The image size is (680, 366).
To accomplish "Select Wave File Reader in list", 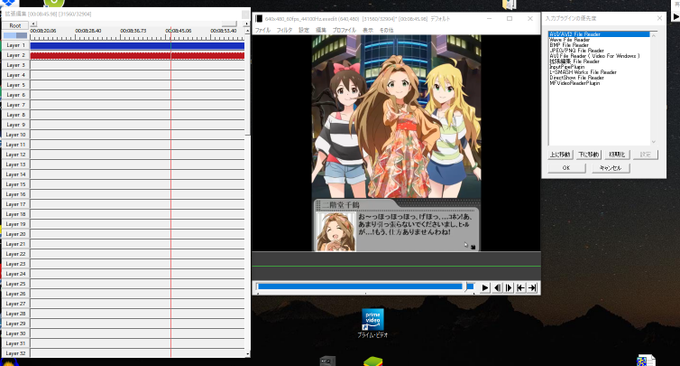I will coord(599,39).
